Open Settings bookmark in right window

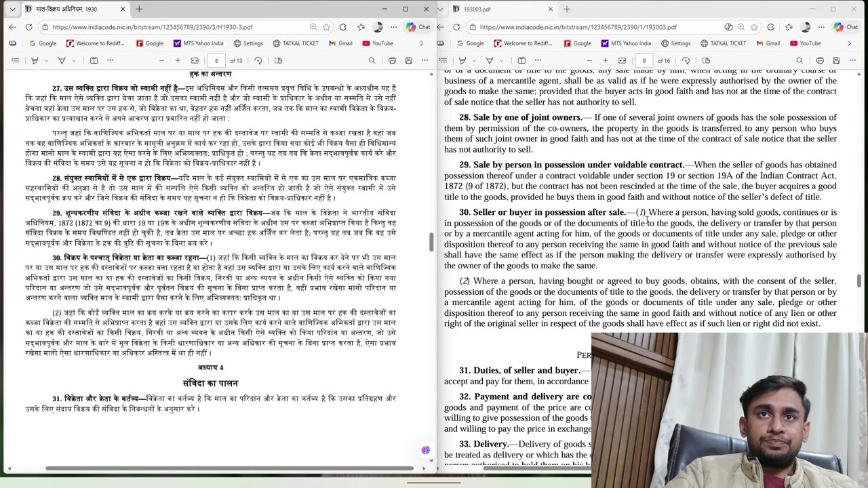pyautogui.click(x=675, y=43)
